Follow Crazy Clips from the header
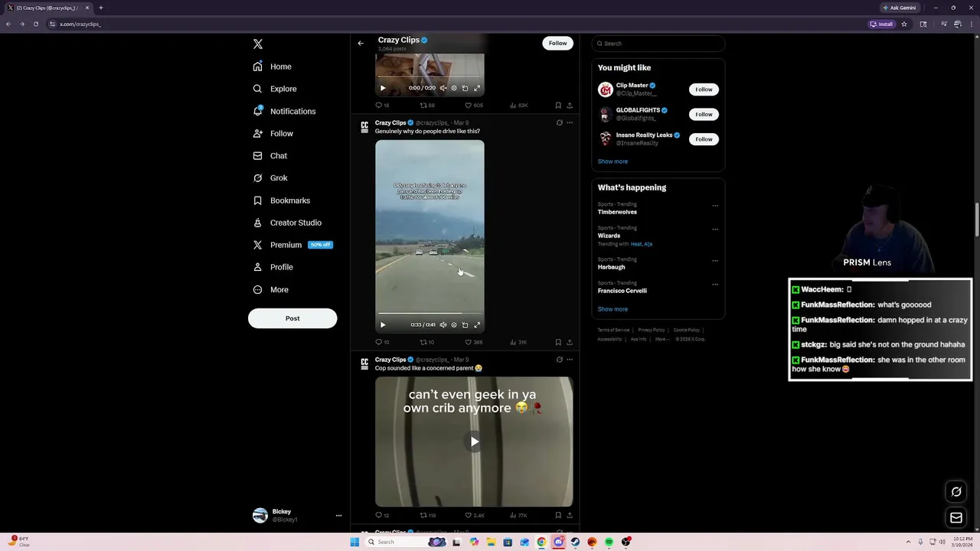Screen dimensions: 980x551 pos(557,43)
